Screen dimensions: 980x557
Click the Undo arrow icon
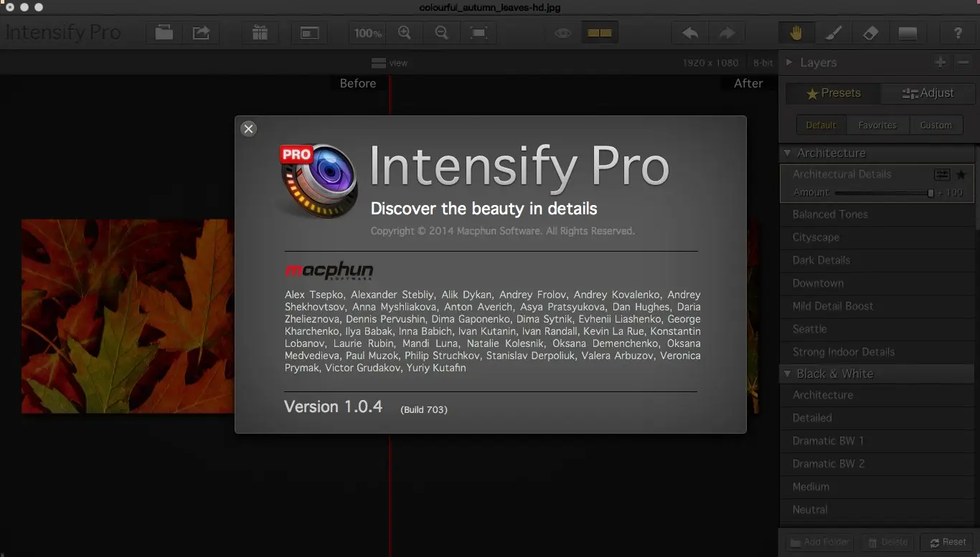click(690, 33)
